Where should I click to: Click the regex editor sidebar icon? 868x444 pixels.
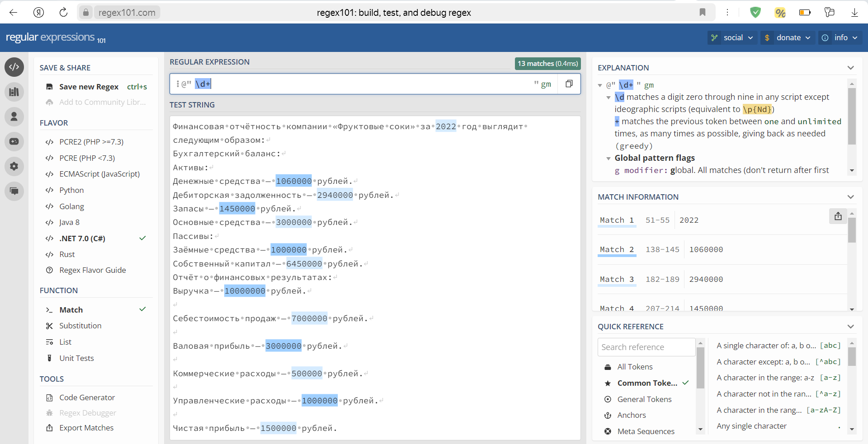(14, 67)
